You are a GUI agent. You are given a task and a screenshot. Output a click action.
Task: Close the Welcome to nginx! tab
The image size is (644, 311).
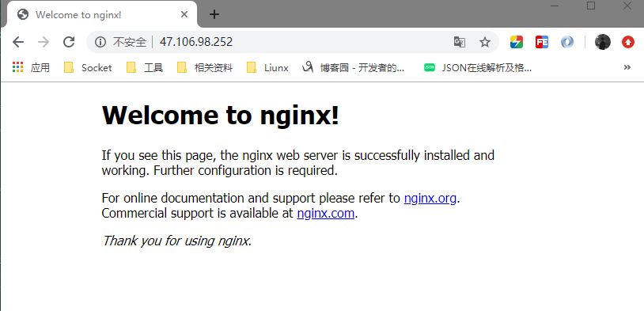pyautogui.click(x=184, y=15)
